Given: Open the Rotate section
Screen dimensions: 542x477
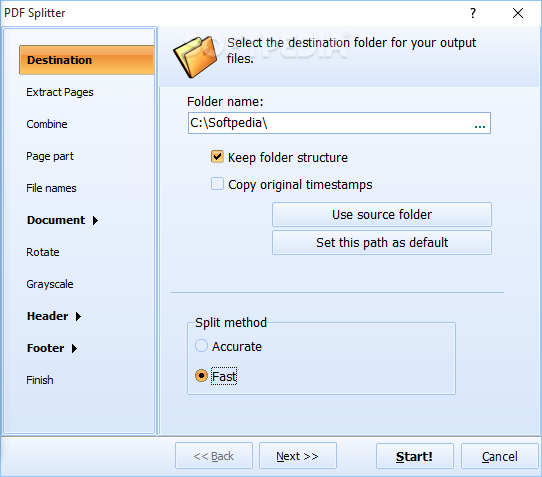Looking at the screenshot, I should 43,252.
